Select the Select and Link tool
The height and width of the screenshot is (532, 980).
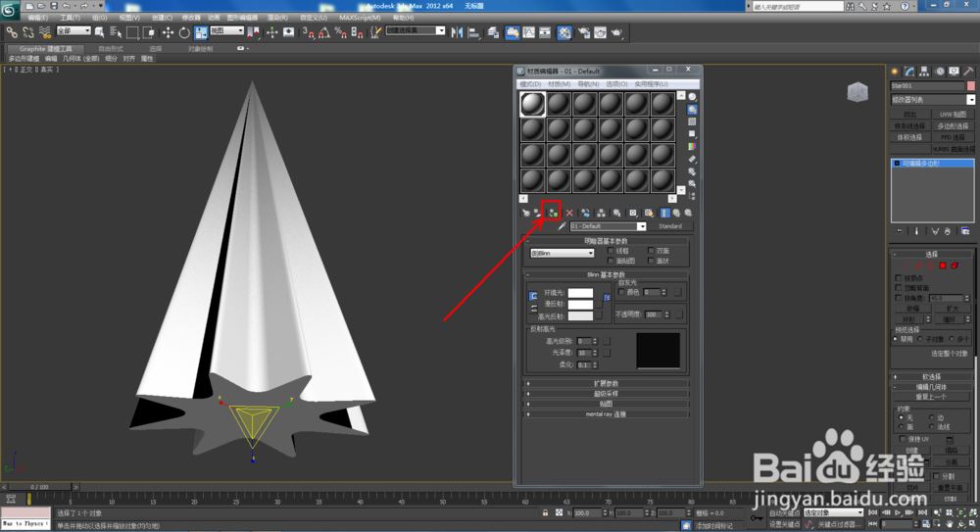click(x=12, y=32)
